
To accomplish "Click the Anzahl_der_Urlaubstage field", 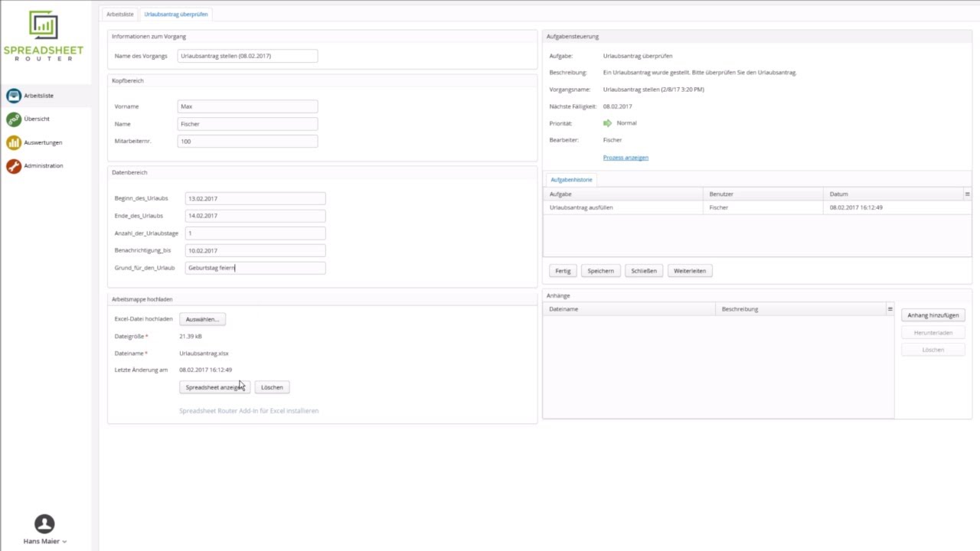I will click(x=255, y=233).
